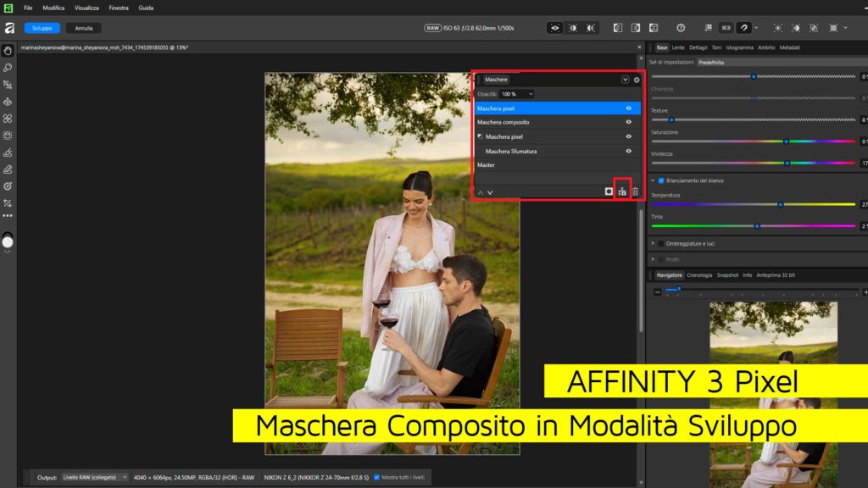868x488 pixels.
Task: Select the Zoom magnifier tool
Action: pos(8,68)
